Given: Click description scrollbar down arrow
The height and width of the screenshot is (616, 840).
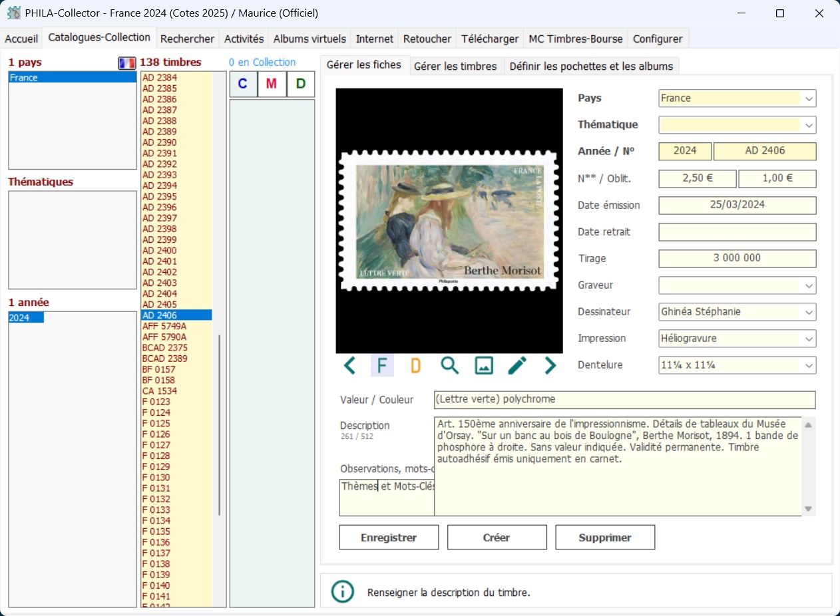Looking at the screenshot, I should [x=809, y=509].
